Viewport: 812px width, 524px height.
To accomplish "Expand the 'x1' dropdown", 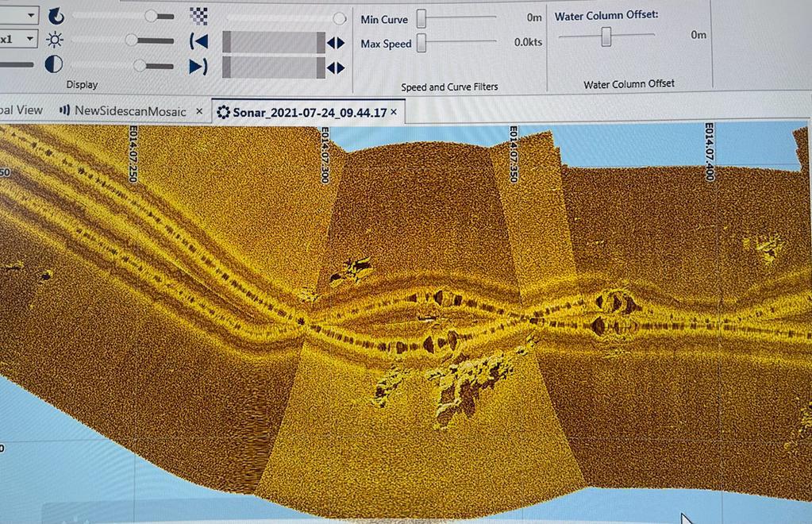I will [x=30, y=39].
